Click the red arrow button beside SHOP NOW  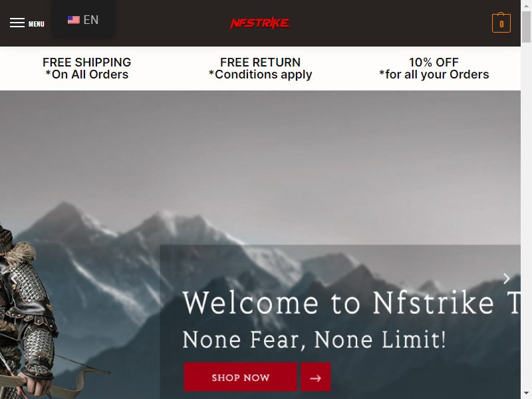click(315, 377)
